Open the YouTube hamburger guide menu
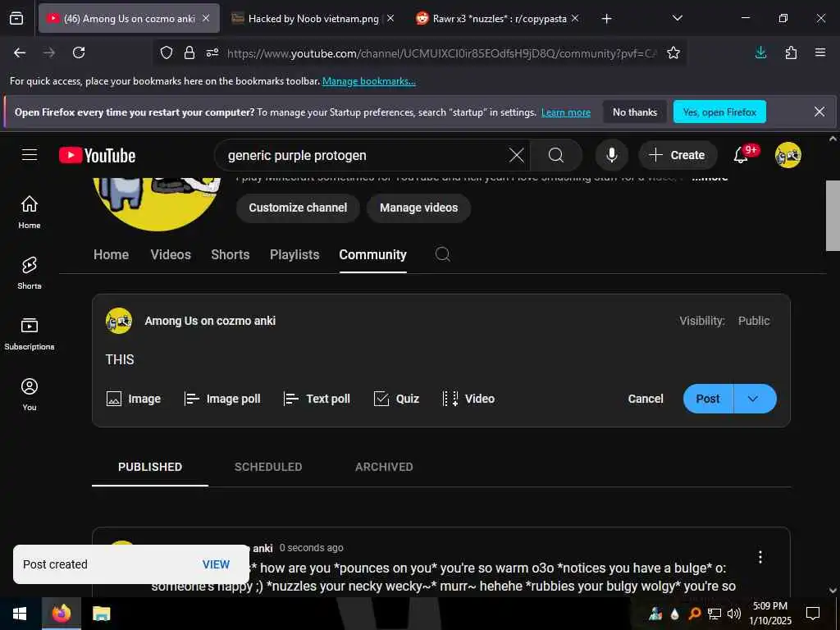 click(x=30, y=155)
